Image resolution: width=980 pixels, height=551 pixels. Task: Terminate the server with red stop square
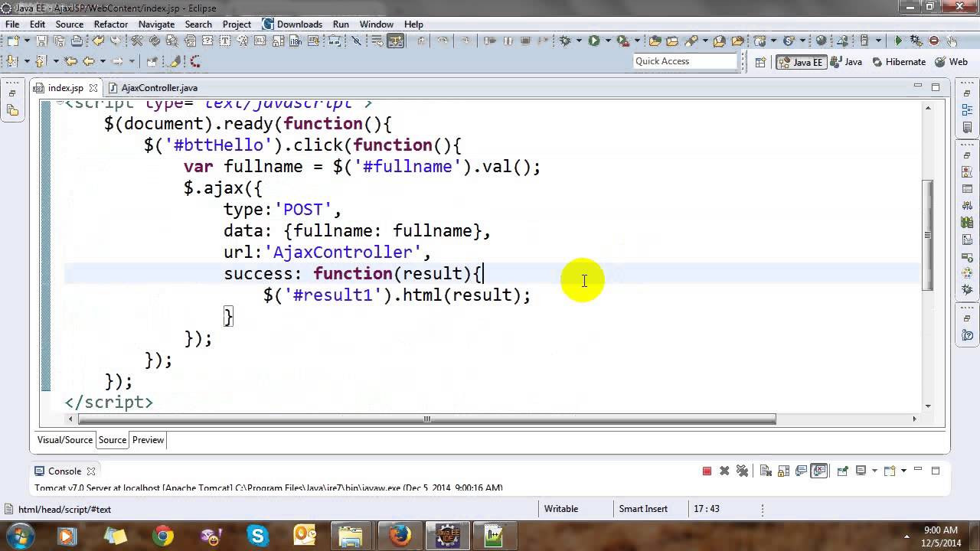pyautogui.click(x=707, y=471)
